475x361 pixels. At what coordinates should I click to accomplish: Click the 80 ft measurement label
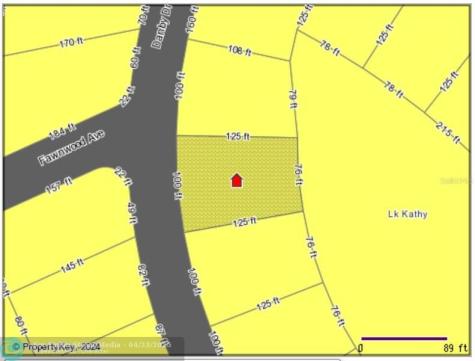tap(21, 325)
